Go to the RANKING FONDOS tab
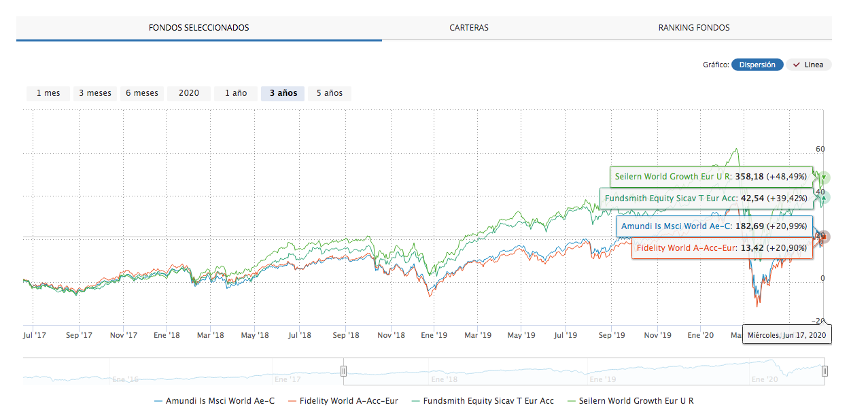Screen dimensions: 868x416 [x=694, y=28]
